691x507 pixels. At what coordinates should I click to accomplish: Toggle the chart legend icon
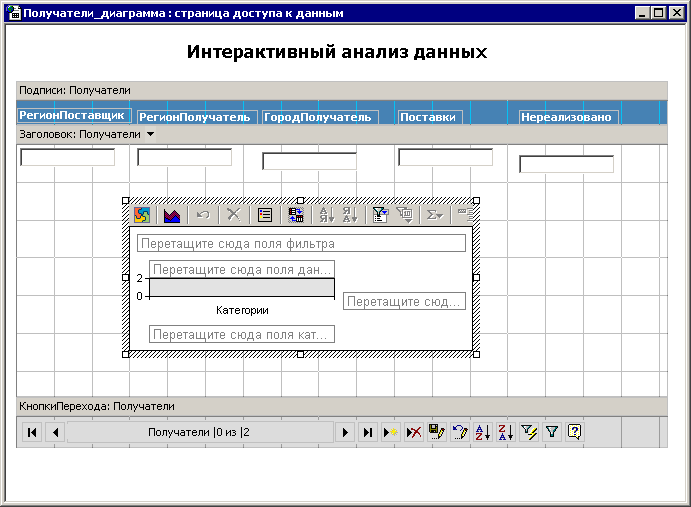[x=265, y=215]
